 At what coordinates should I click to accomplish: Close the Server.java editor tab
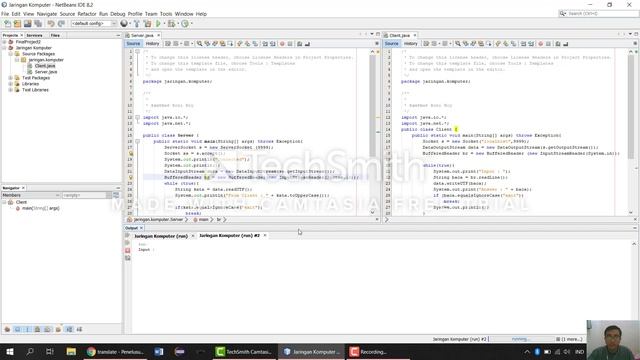[159, 36]
